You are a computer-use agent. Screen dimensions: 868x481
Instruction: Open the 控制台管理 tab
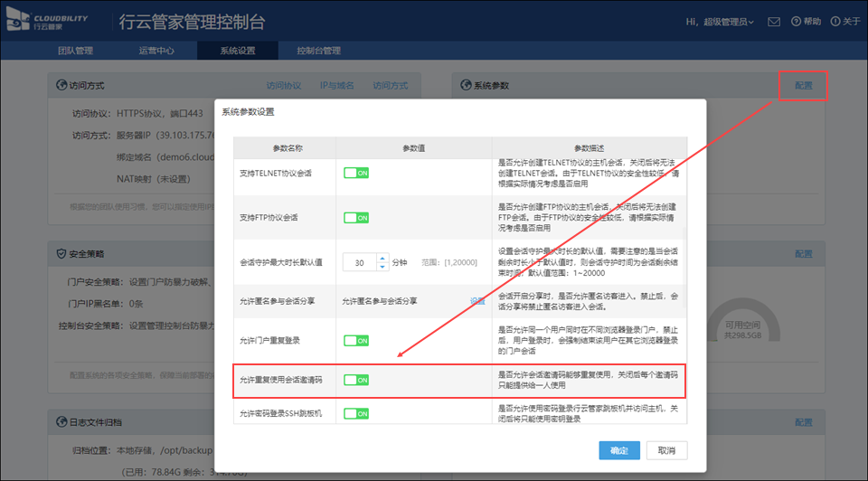click(318, 51)
